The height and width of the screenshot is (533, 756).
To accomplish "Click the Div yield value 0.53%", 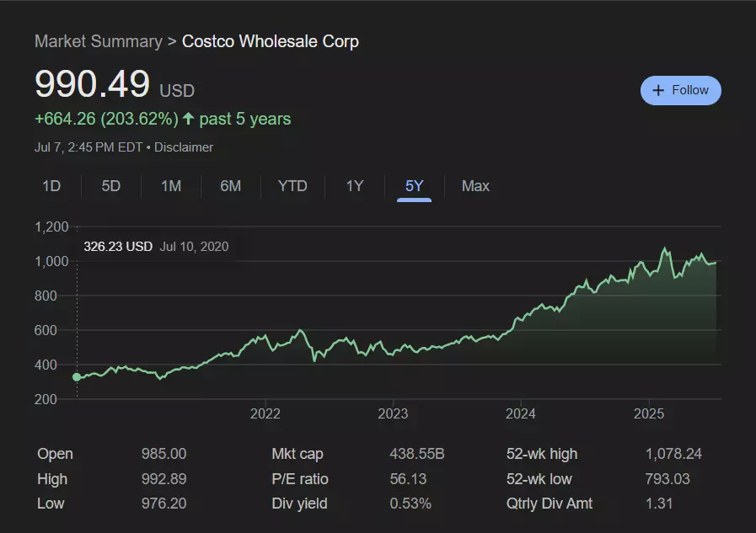I will tap(410, 504).
